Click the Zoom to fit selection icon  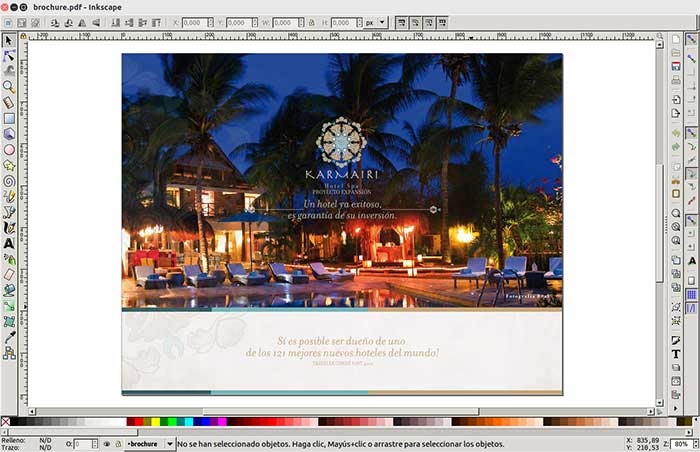676,213
